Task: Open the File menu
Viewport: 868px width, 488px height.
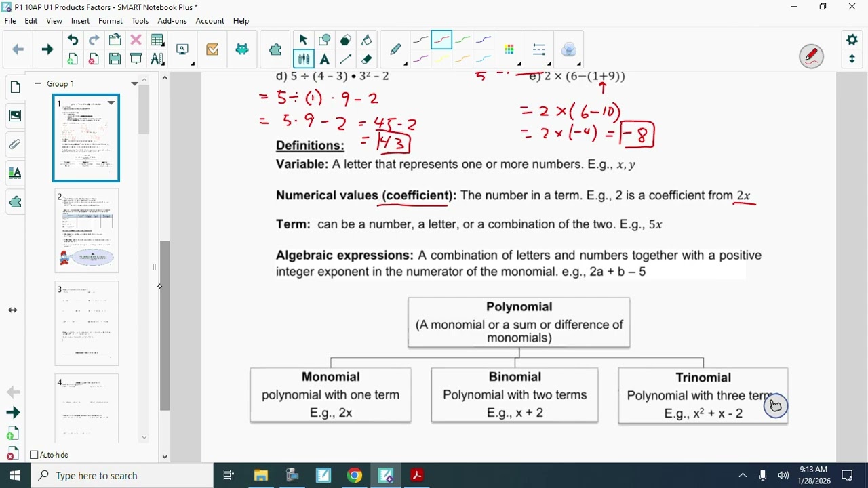Action: click(10, 21)
